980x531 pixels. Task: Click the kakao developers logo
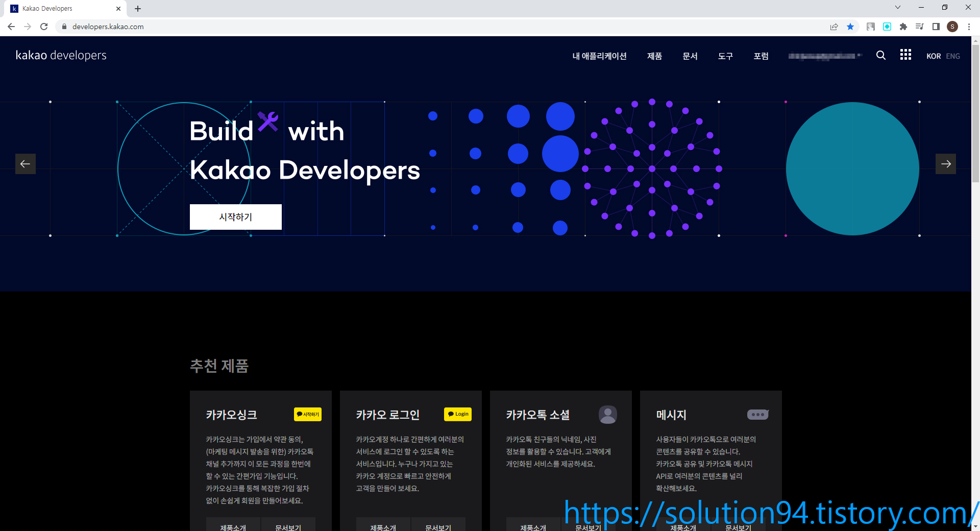click(x=61, y=55)
